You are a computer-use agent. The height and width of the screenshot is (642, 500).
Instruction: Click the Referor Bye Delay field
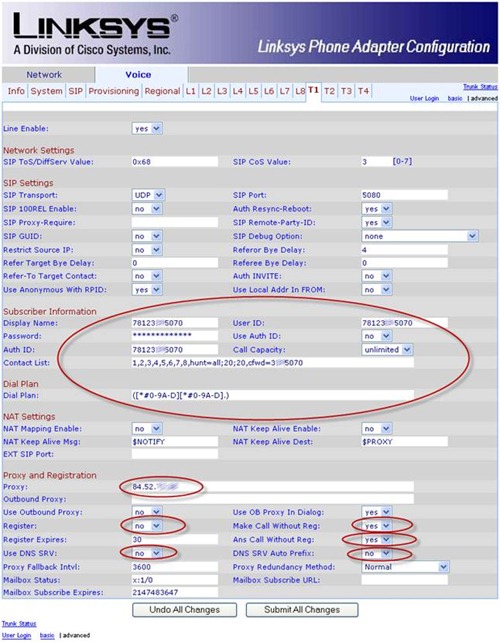[x=405, y=250]
